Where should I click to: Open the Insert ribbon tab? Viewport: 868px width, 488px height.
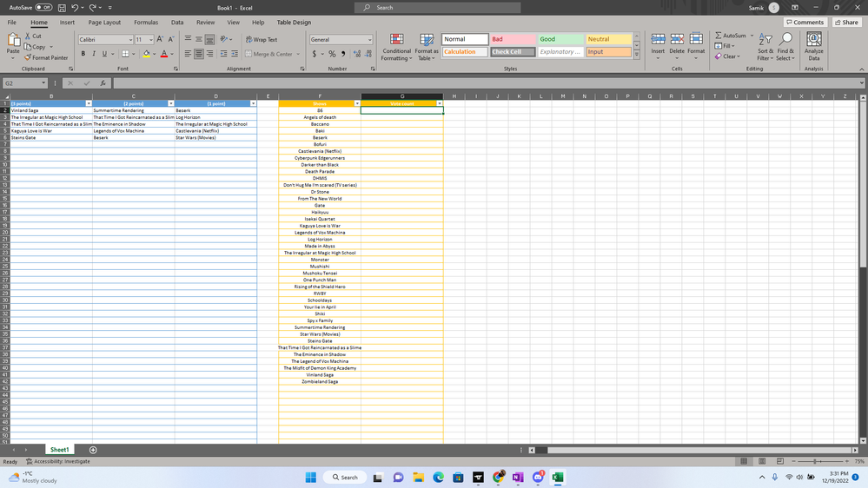[x=67, y=22]
